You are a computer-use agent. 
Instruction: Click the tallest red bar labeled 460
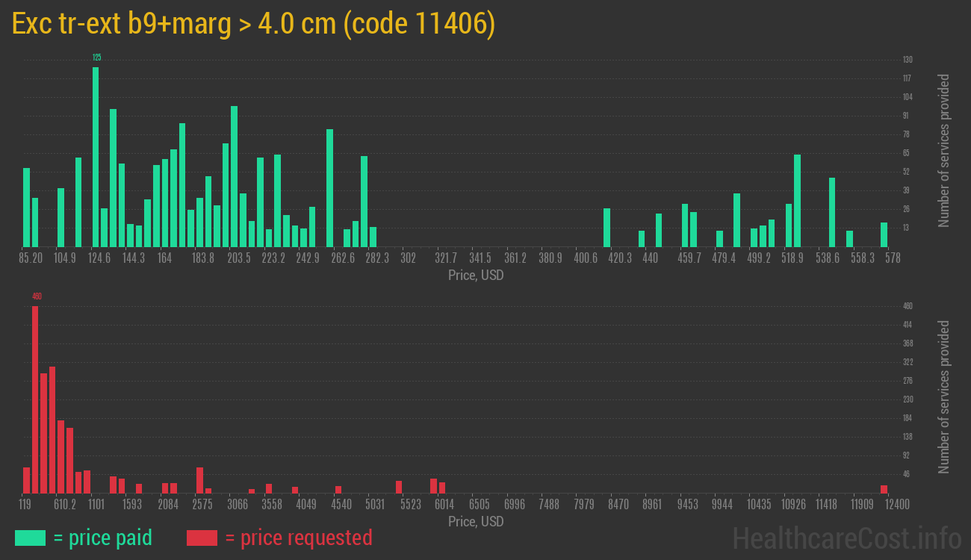[x=35, y=399]
